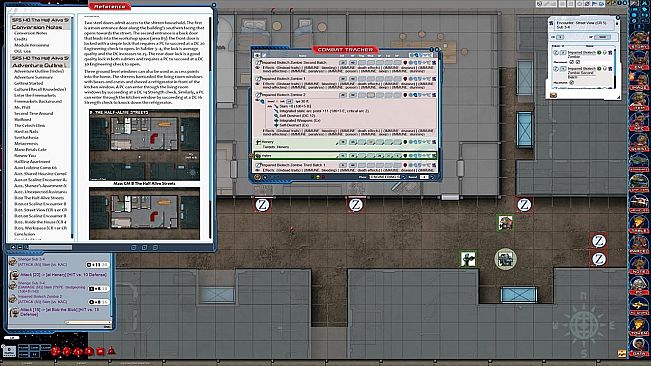Select the lower Z token on the far right
The width and height of the screenshot is (651, 366).
(598, 259)
